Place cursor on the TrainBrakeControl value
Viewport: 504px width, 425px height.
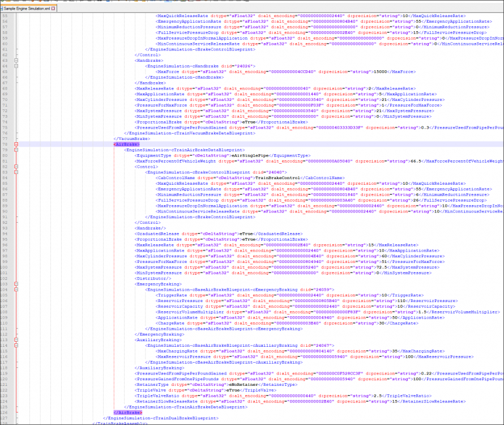(276, 177)
